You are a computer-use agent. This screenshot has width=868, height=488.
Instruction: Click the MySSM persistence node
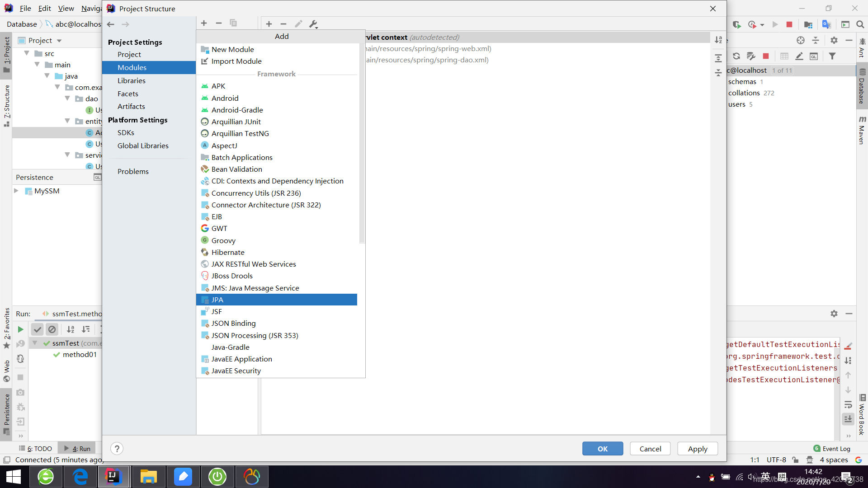[47, 191]
